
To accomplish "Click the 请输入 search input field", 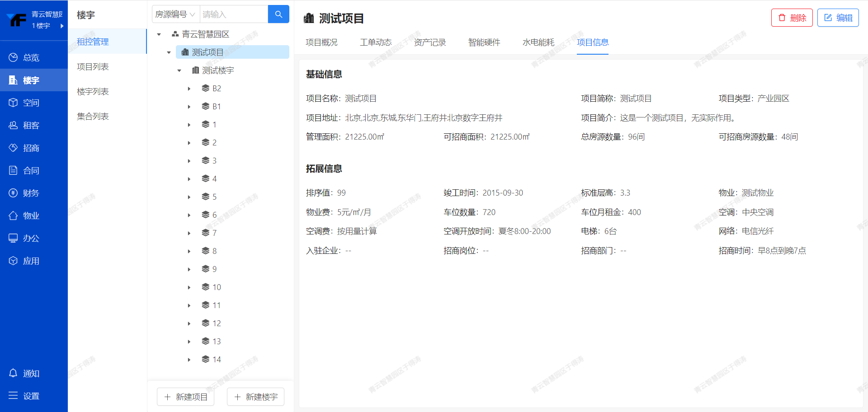I will [x=233, y=14].
